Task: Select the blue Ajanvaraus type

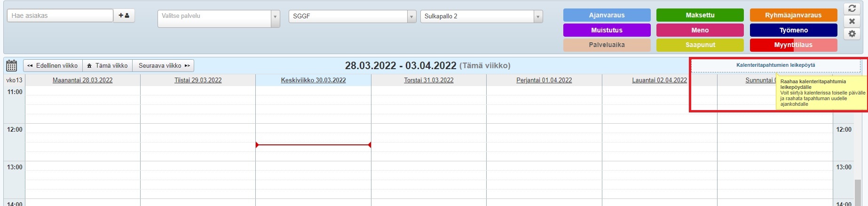Action: tap(607, 15)
